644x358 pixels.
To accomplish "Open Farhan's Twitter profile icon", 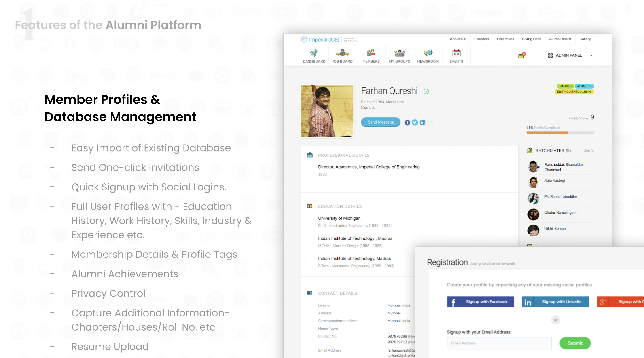I will (415, 122).
